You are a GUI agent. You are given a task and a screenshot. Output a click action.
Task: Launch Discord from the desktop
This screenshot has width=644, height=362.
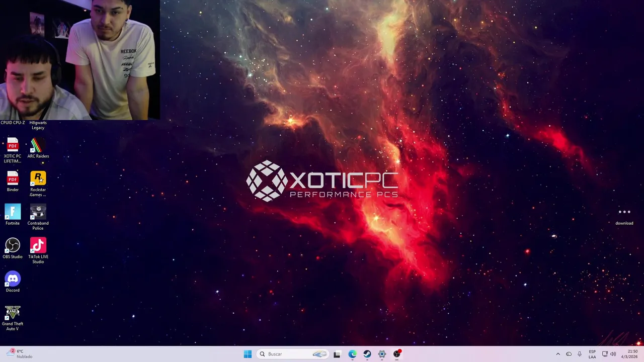pyautogui.click(x=13, y=282)
